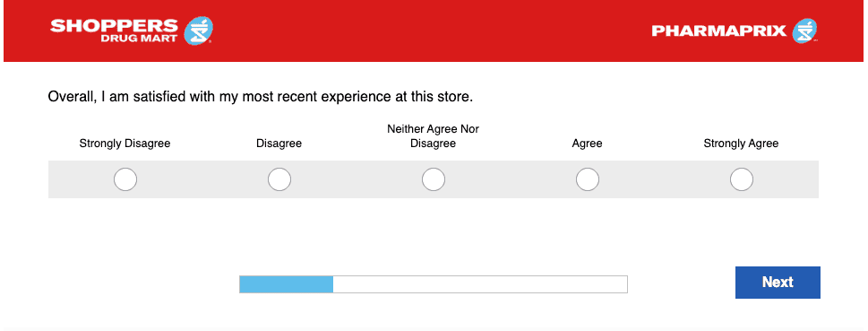
Task: Click the Pharmaprix mortar-and-pestle icon
Action: 804,31
